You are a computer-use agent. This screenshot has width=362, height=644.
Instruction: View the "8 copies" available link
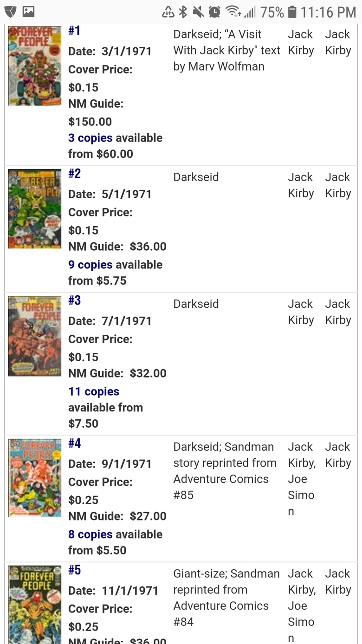tap(90, 534)
